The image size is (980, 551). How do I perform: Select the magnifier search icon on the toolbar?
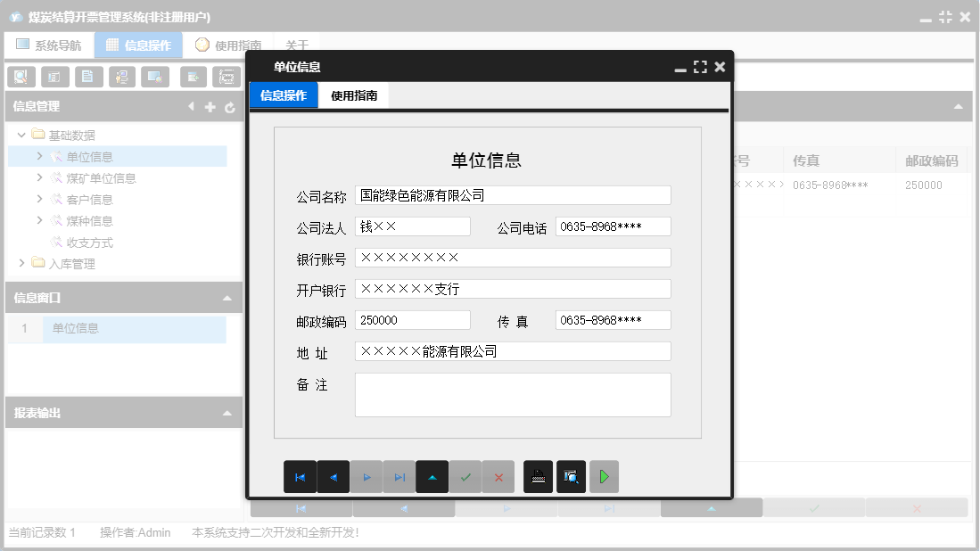(21, 77)
